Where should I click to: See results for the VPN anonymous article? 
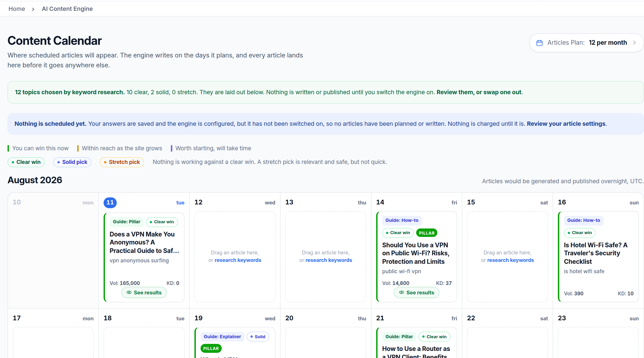click(144, 293)
